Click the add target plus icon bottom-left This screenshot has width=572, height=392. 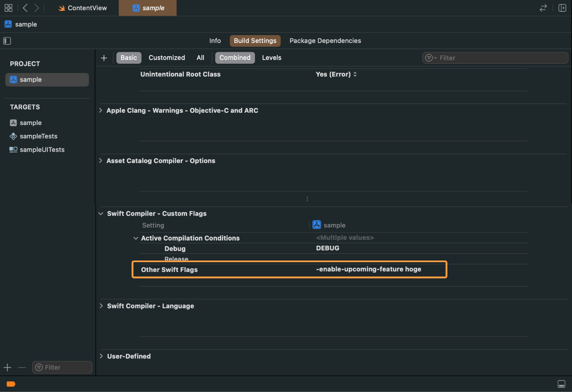(x=7, y=367)
